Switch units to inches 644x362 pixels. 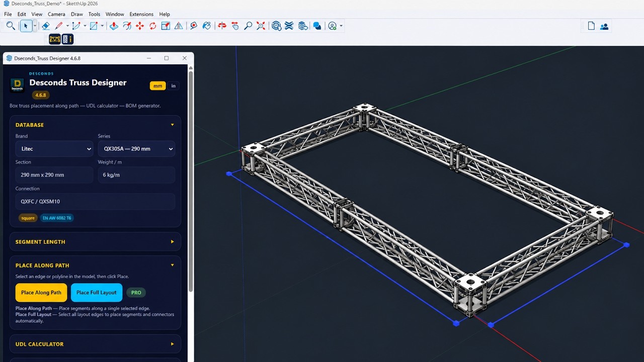coord(174,86)
